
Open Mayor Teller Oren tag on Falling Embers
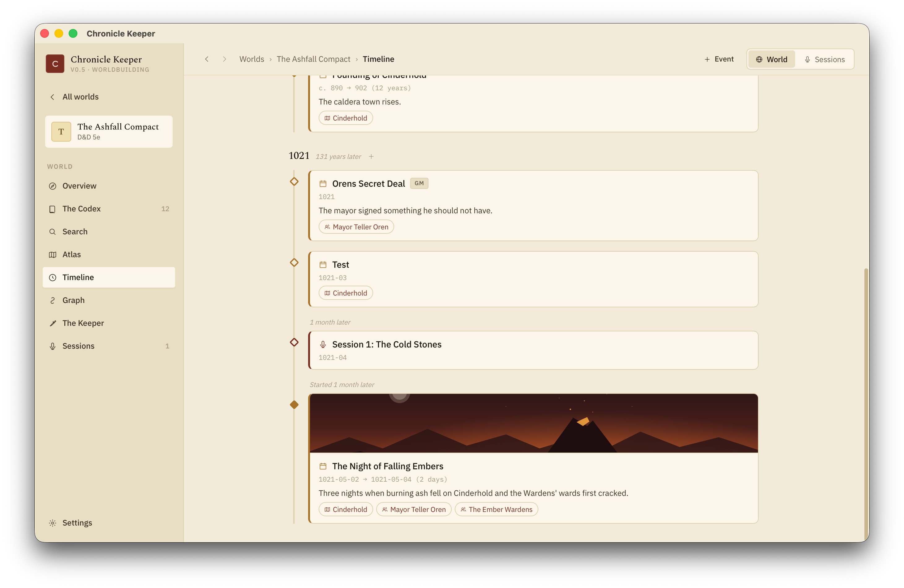[x=414, y=509]
